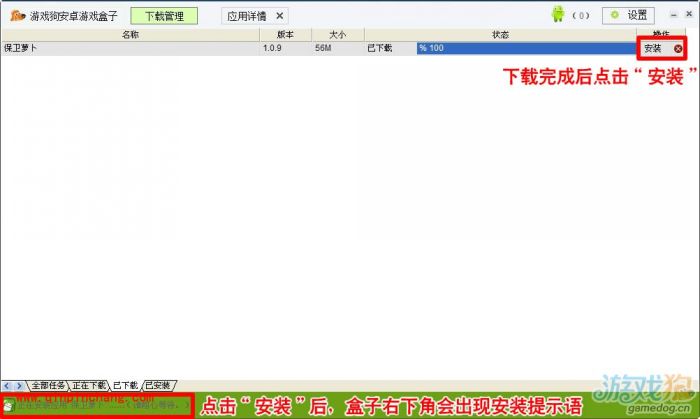Select the 正在下载 bottom tab

pos(88,385)
